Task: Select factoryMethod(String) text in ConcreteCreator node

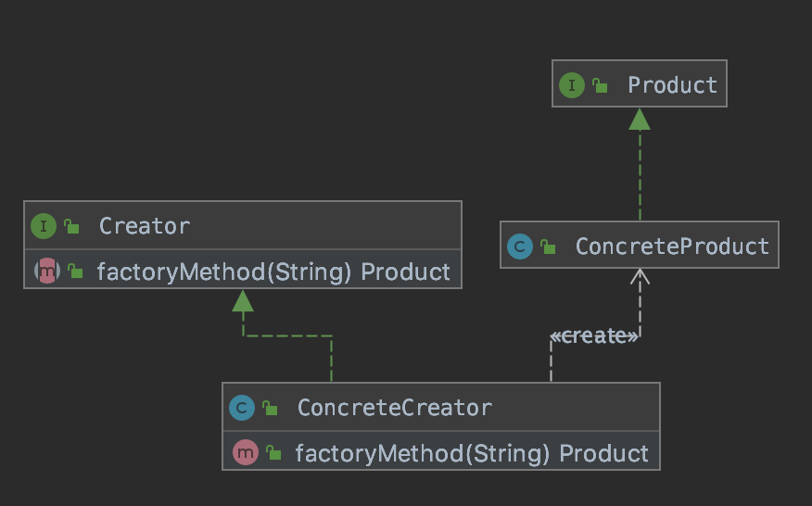Action: click(423, 453)
